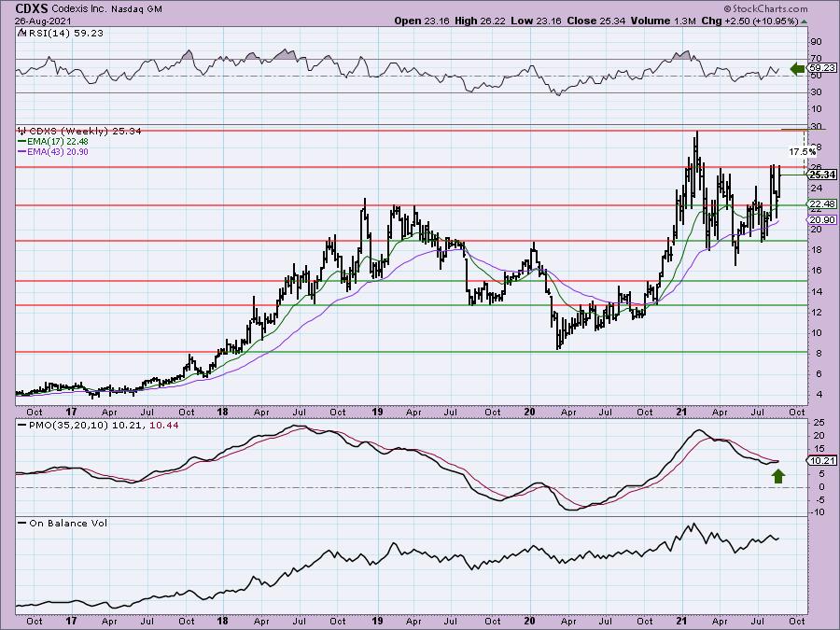Click the 22.48 EMA price tag

coord(822,204)
